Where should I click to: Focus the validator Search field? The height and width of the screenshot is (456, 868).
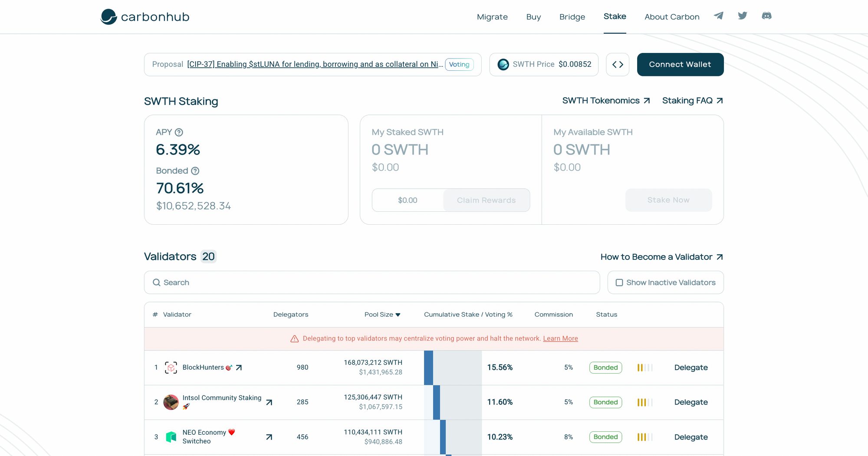[372, 282]
